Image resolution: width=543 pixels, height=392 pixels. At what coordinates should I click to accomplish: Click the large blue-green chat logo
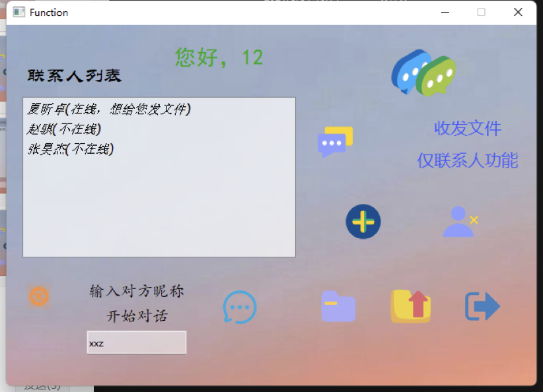click(x=423, y=73)
